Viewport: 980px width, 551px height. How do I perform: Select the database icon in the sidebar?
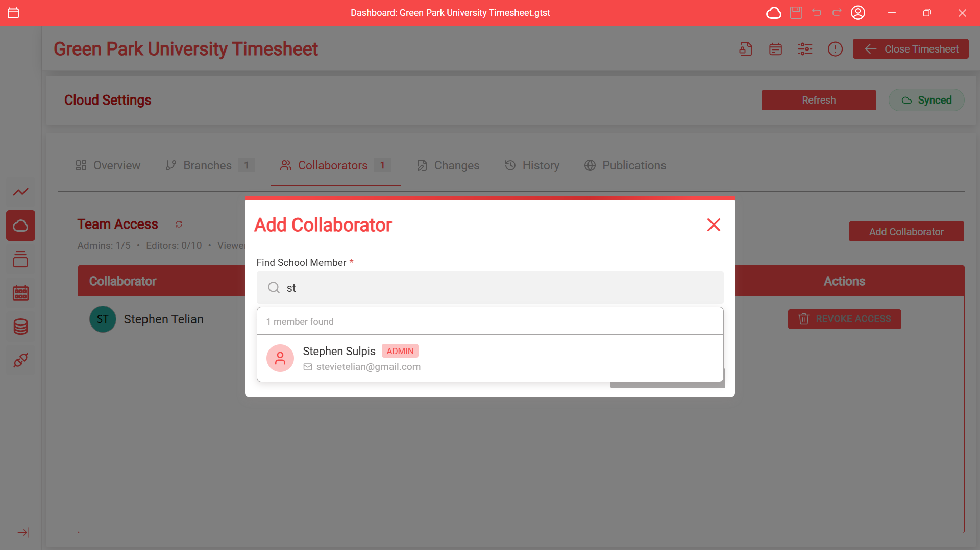click(20, 327)
